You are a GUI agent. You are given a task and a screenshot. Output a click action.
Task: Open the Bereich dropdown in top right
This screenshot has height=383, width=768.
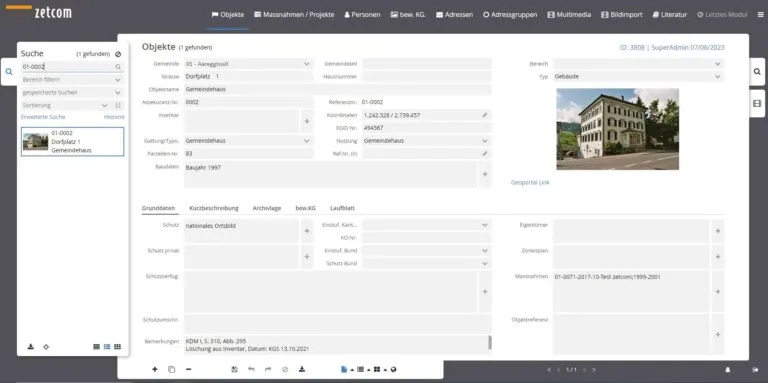pos(718,64)
